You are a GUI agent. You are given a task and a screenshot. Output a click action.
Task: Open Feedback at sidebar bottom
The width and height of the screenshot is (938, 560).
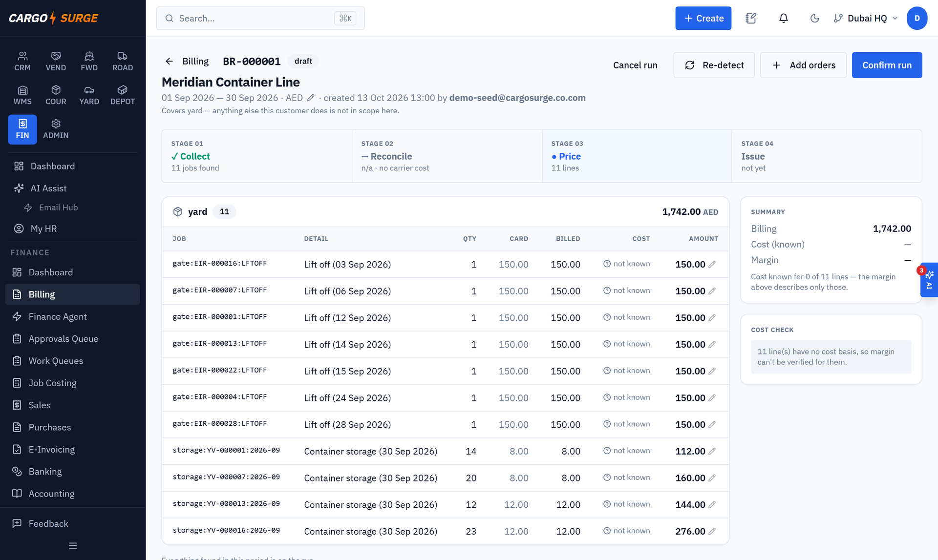(73, 523)
